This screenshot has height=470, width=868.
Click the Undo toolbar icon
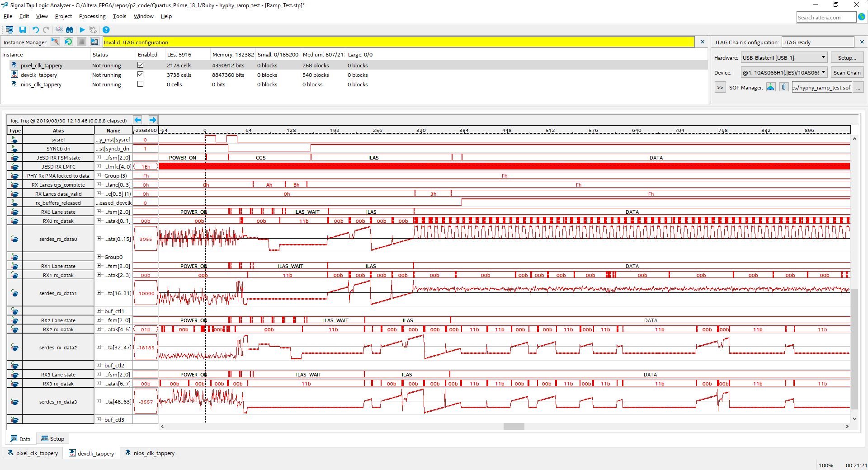click(x=35, y=30)
